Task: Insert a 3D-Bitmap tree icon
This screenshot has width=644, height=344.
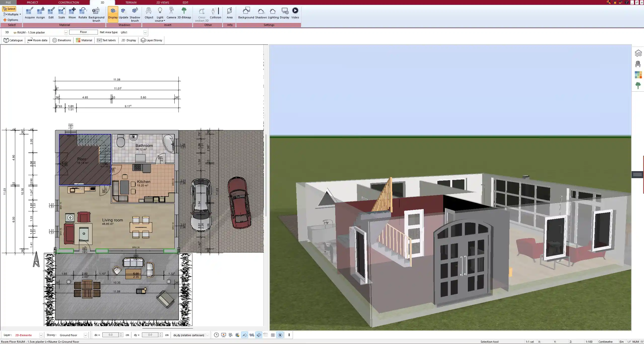Action: pos(184,13)
